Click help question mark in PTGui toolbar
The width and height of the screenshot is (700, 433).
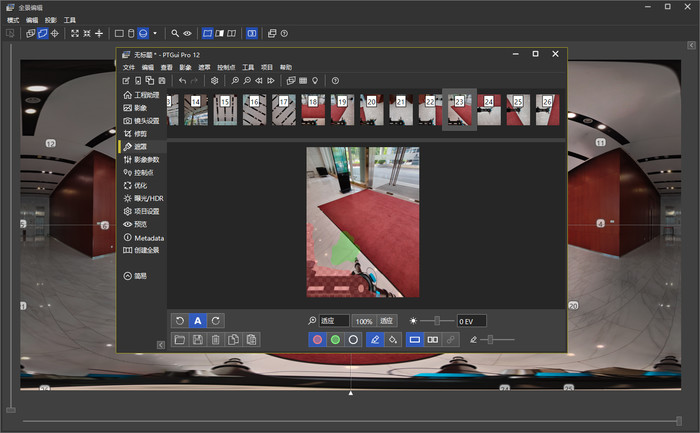pyautogui.click(x=335, y=81)
